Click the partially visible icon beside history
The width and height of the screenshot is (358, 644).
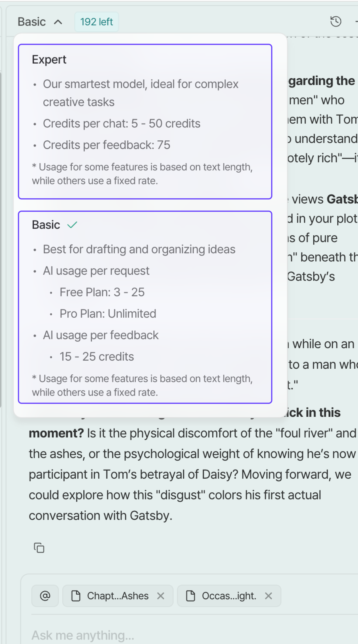point(356,22)
